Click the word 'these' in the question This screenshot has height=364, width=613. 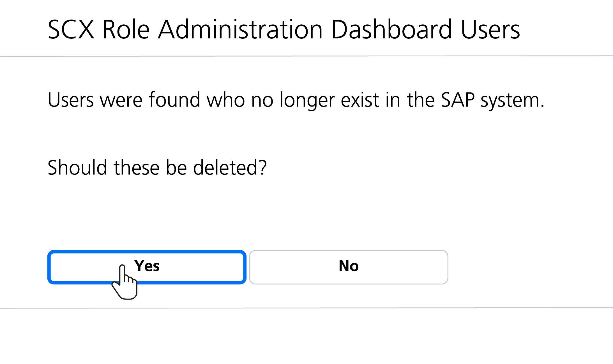[136, 168]
